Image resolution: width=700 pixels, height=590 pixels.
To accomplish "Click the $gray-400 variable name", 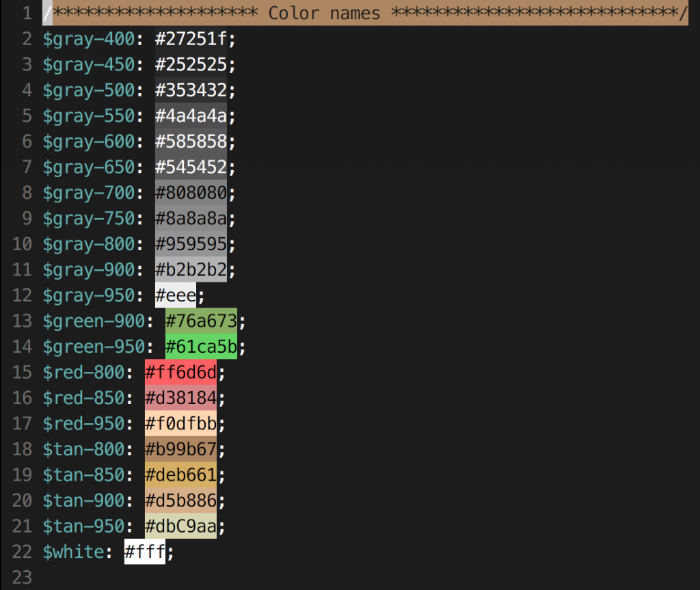I will (x=87, y=39).
